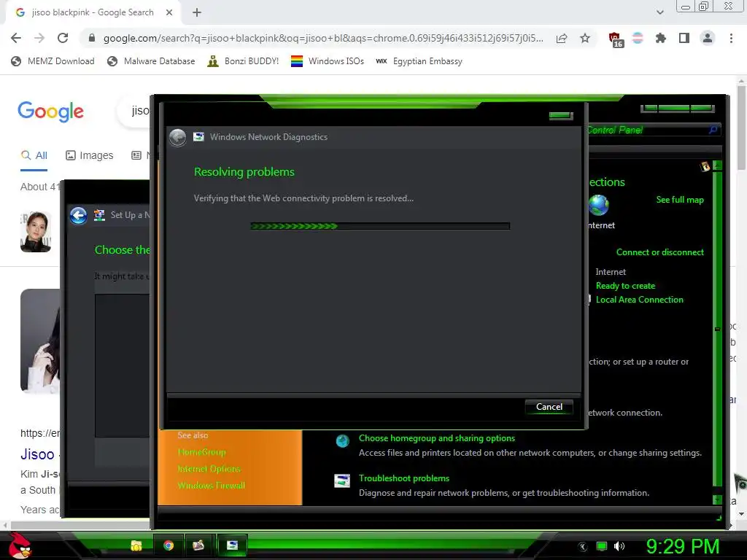
Task: Open Malware Database bookmark
Action: tap(151, 61)
